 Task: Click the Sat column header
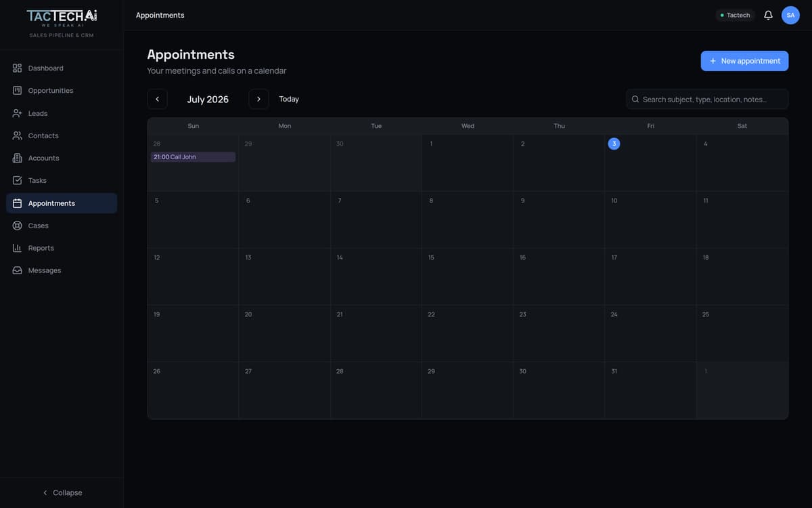coord(742,126)
